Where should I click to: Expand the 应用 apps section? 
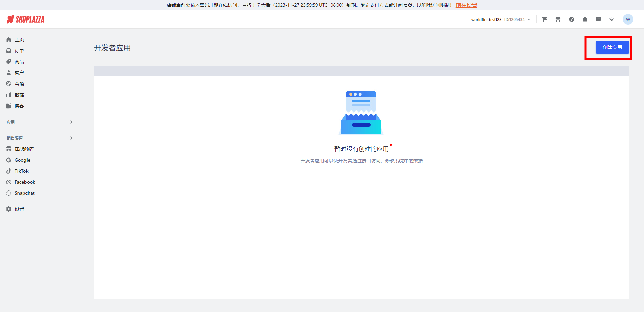click(40, 122)
